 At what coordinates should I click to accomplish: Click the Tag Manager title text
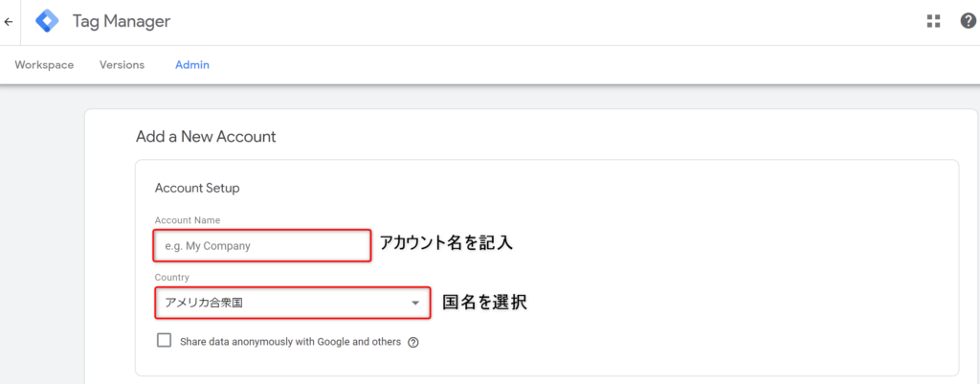click(122, 21)
